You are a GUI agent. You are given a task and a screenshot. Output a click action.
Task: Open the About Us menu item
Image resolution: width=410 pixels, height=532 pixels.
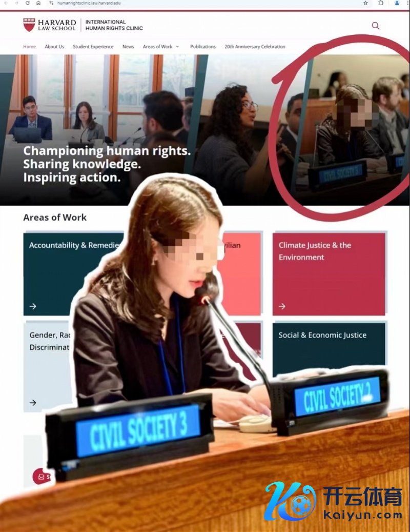point(54,47)
